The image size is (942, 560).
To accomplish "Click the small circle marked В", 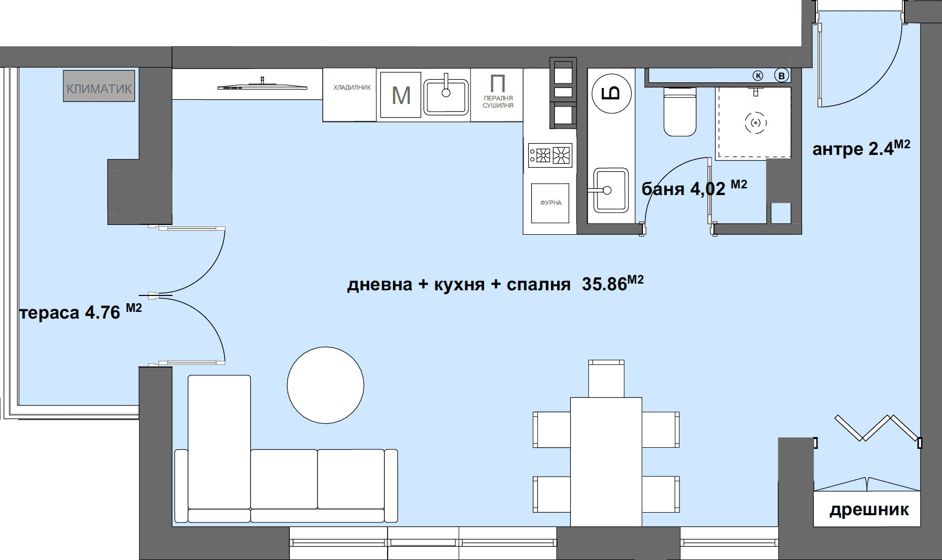I will (x=781, y=76).
